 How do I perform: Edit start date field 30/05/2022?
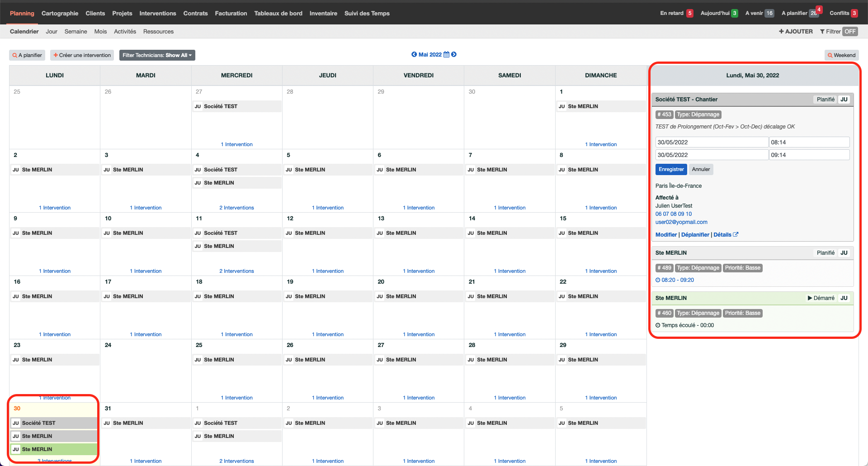712,142
